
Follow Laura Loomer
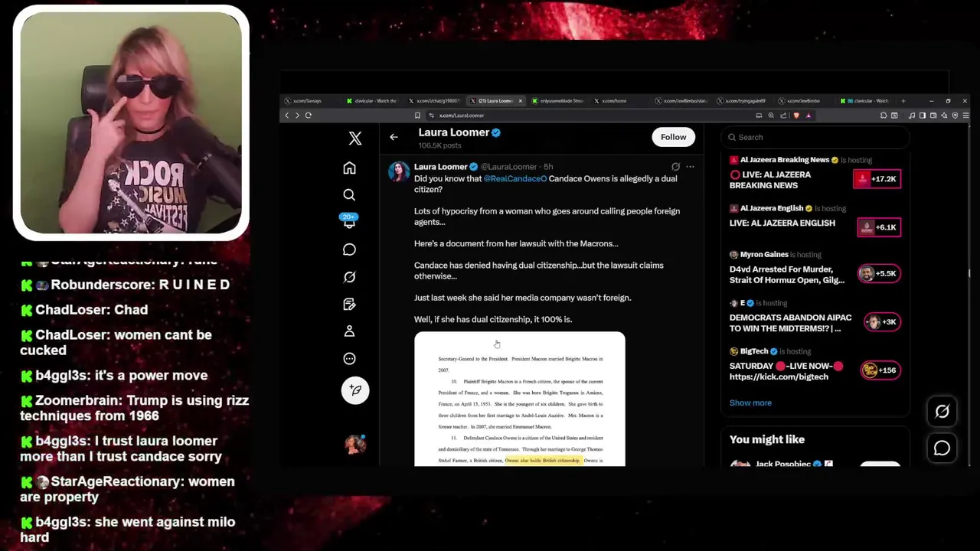[x=674, y=137]
